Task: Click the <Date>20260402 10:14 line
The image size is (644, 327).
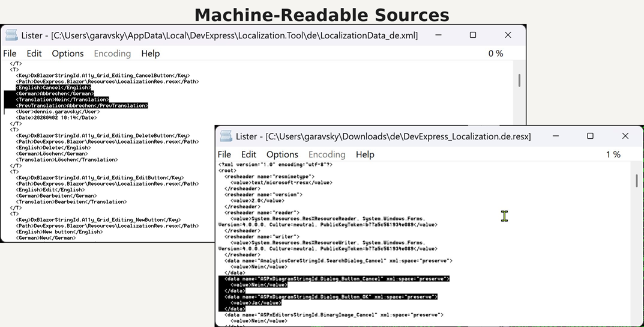Action: pyautogui.click(x=56, y=118)
